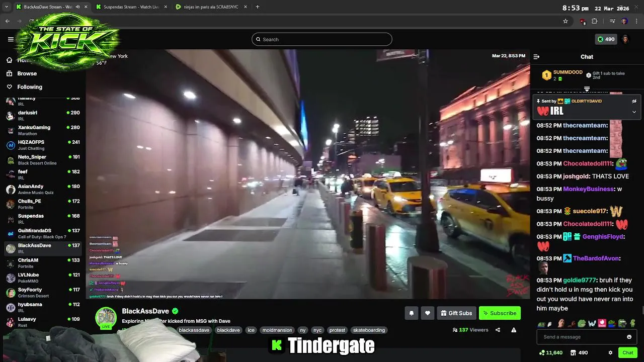
Task: Open LVLNube channel in sidebar
Action: [43, 278]
